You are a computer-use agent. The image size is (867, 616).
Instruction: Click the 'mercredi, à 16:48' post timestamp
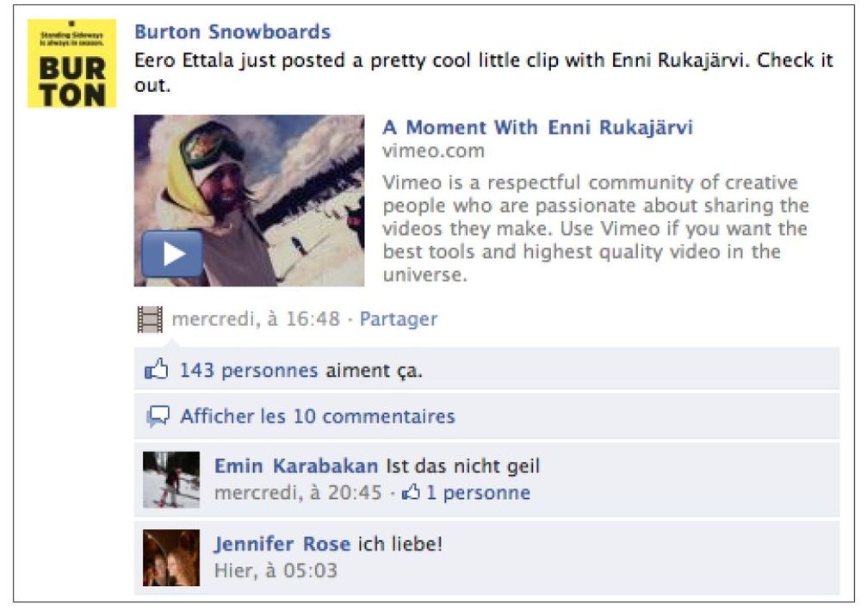tap(256, 319)
